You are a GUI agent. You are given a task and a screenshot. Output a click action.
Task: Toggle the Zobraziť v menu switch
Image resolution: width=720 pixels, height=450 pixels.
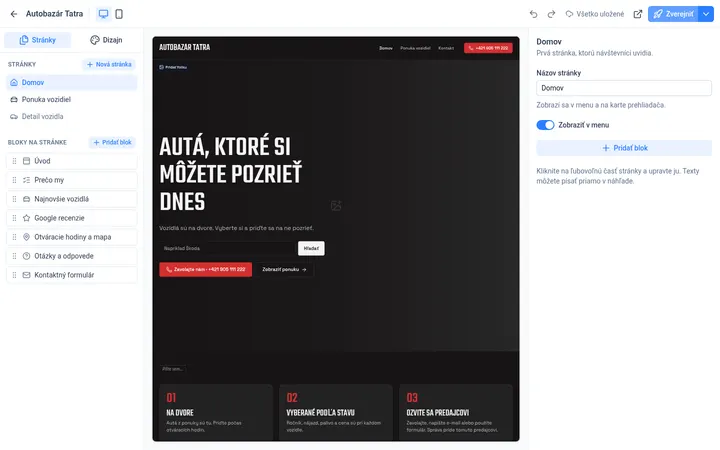coord(545,125)
